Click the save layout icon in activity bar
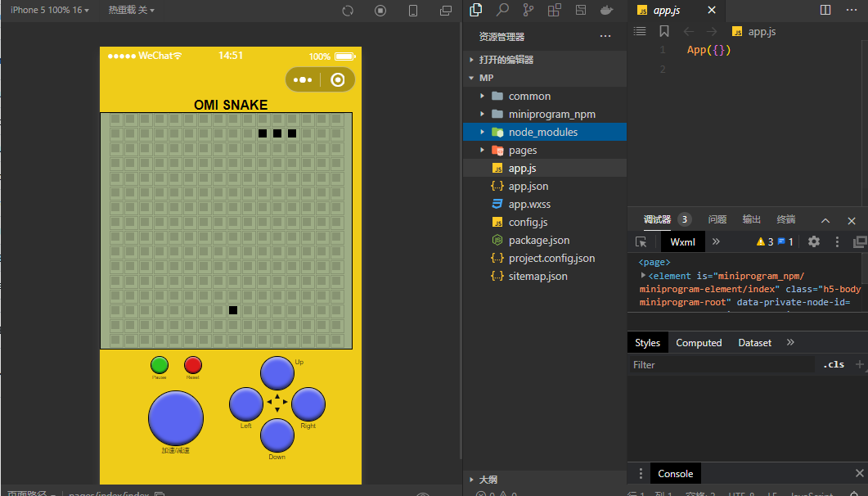Screen dimensions: 868x496 [581, 9]
